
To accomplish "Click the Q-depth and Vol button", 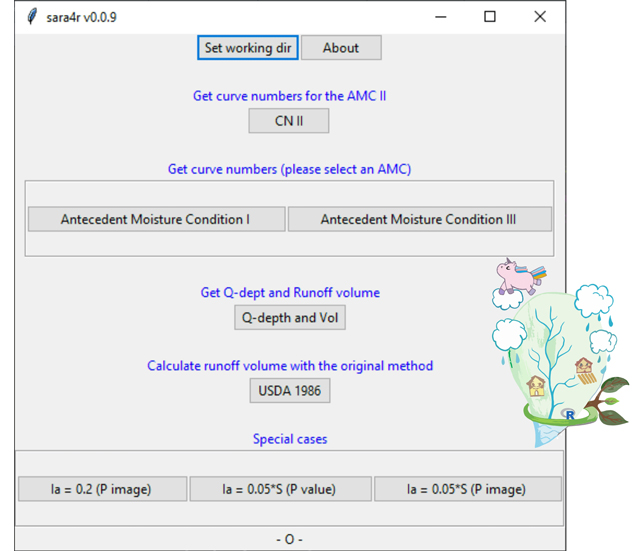I will 289,318.
